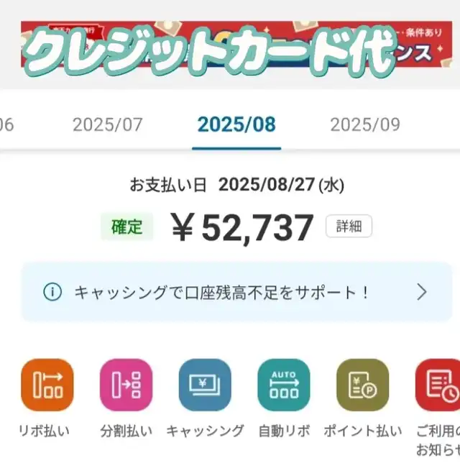Click the リボ払い text label

(x=45, y=431)
